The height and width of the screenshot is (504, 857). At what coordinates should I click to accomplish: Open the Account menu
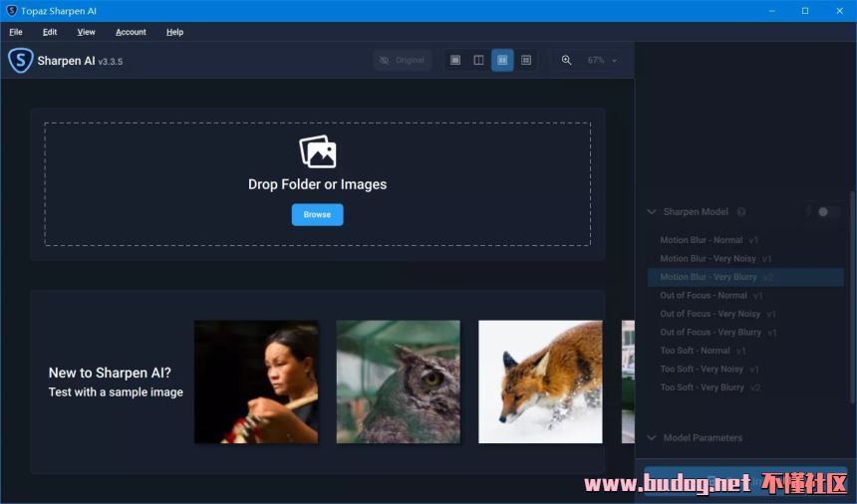131,32
